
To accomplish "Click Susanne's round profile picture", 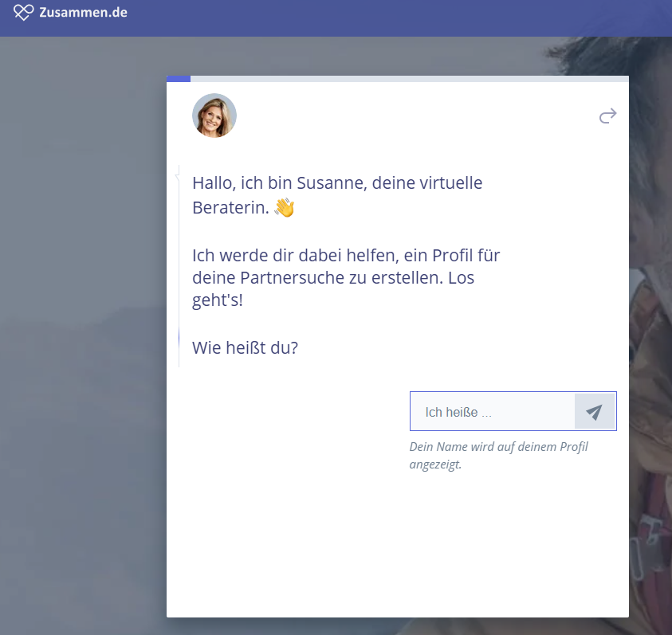I will tap(214, 116).
